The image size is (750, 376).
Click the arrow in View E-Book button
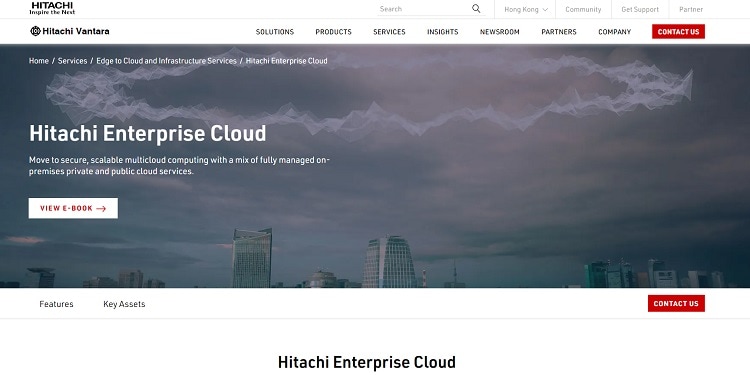coord(101,209)
